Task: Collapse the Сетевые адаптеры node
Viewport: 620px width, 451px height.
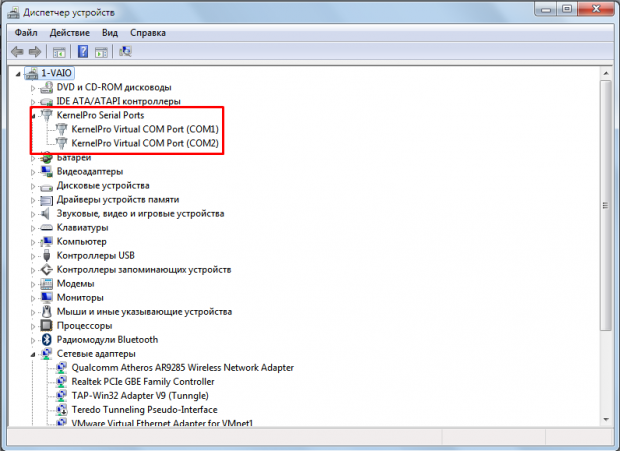Action: click(33, 353)
